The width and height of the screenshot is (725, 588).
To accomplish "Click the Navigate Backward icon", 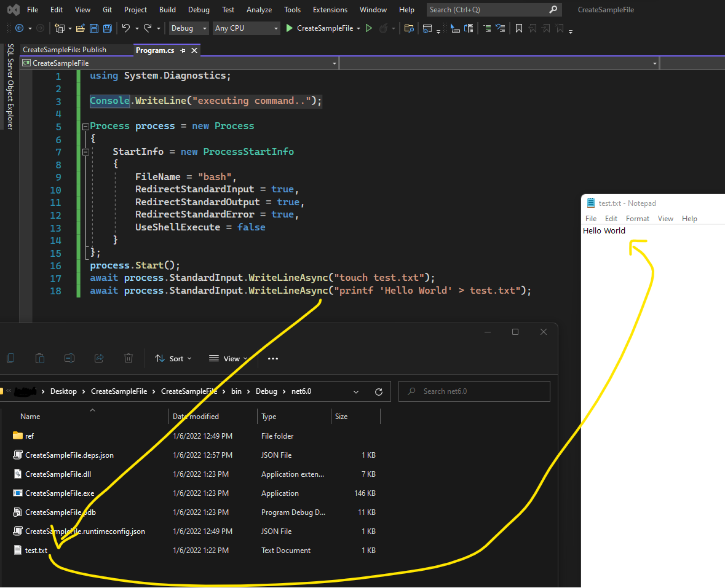I will (19, 28).
